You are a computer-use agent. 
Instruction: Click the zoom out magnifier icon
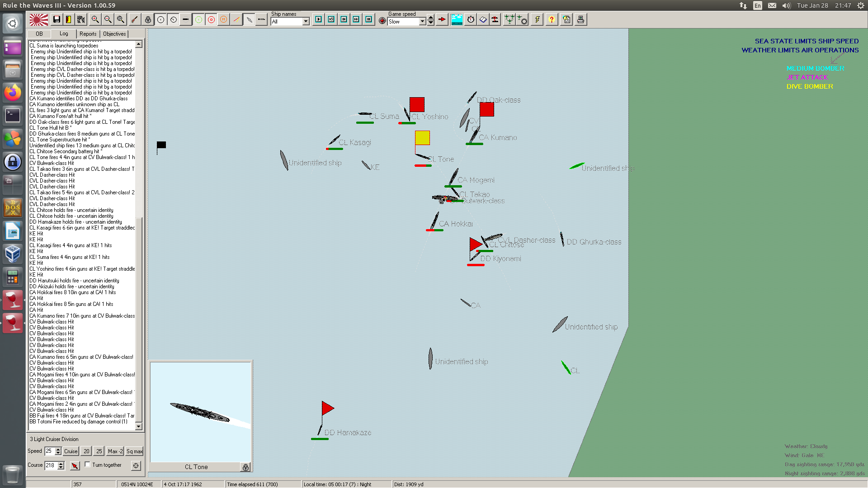coord(108,19)
